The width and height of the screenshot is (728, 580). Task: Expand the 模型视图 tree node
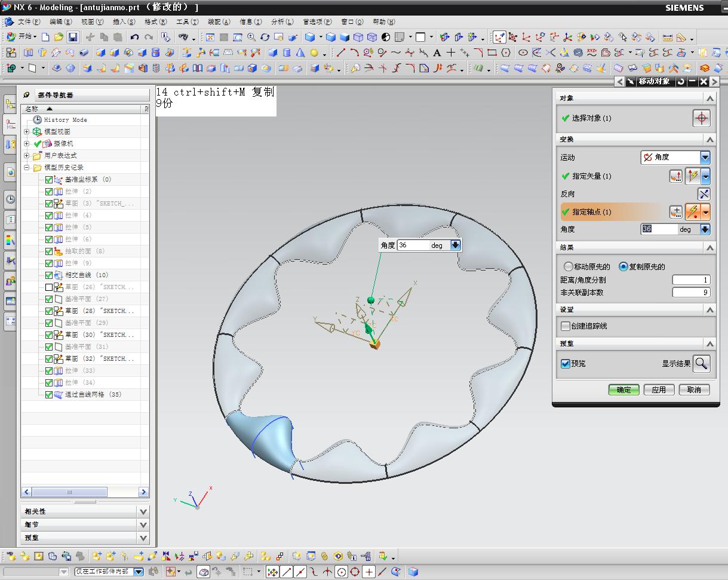tap(26, 131)
